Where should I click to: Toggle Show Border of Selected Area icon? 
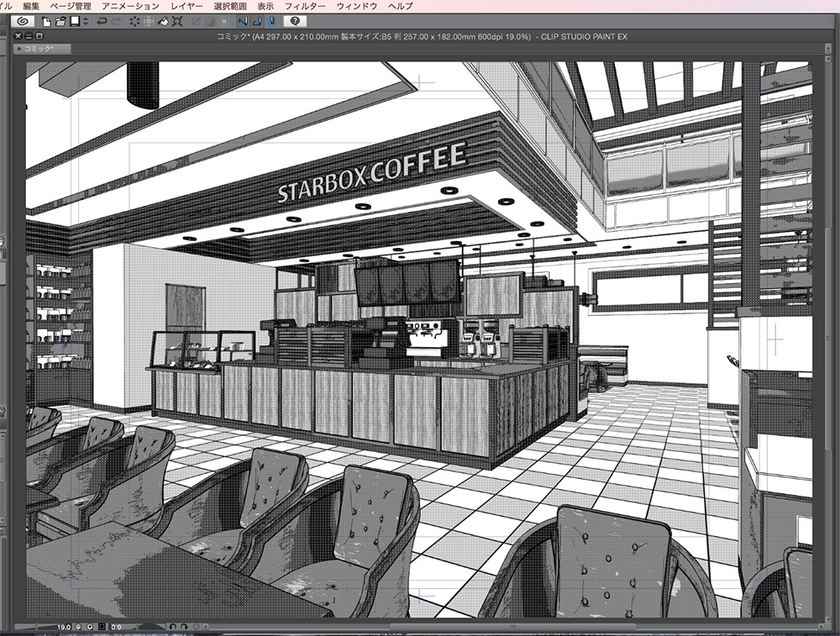[224, 22]
